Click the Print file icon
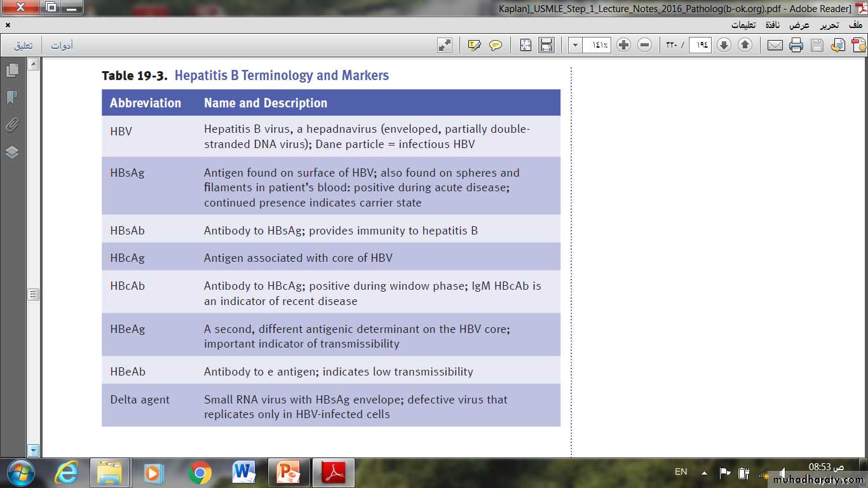 click(x=796, y=45)
